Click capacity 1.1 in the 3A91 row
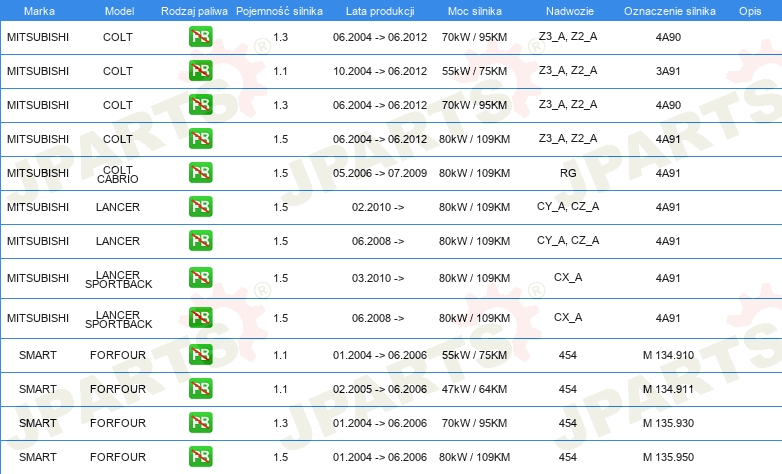782x474 pixels. [x=280, y=71]
